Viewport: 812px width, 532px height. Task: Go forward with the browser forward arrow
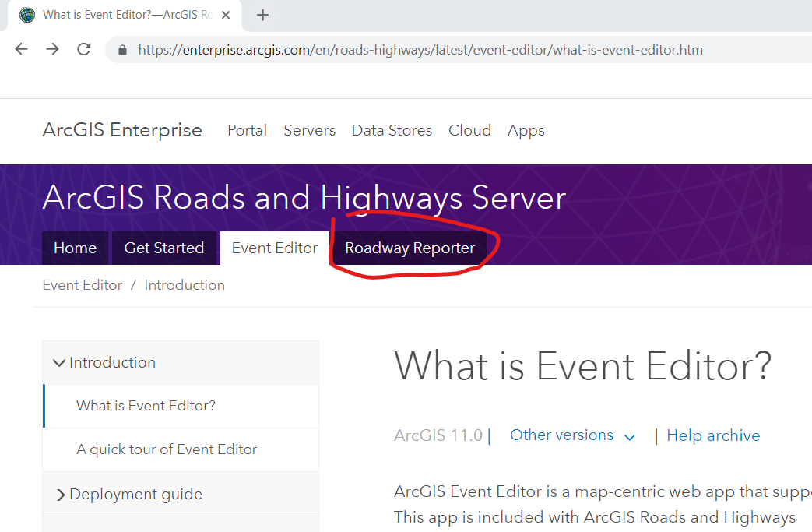point(52,49)
